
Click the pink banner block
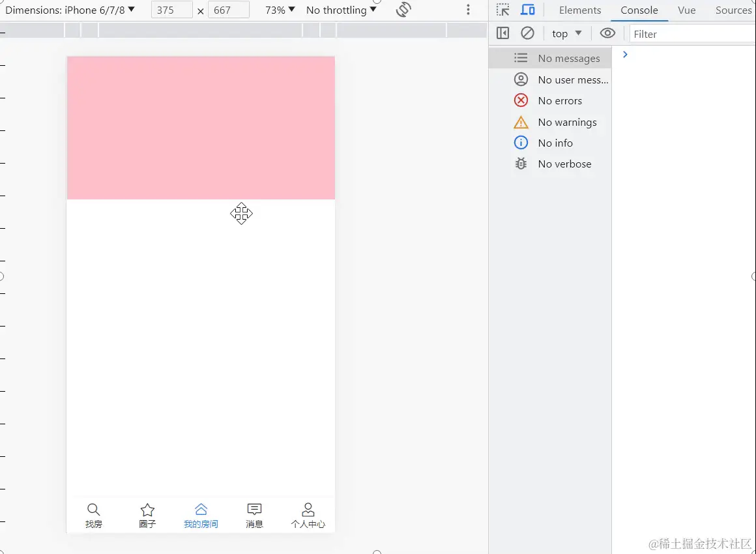point(201,128)
